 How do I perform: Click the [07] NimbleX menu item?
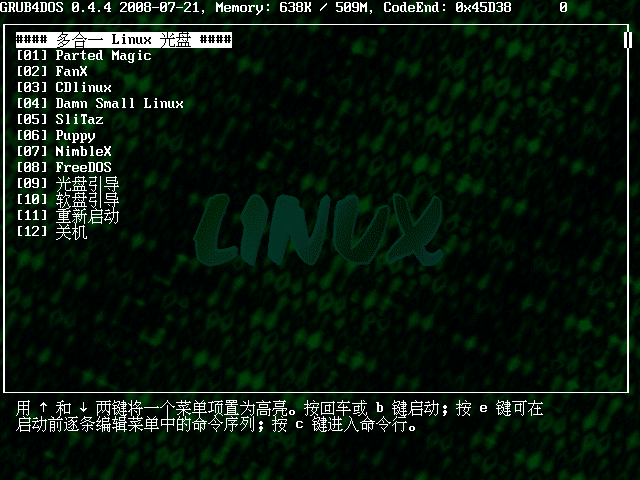(x=64, y=152)
